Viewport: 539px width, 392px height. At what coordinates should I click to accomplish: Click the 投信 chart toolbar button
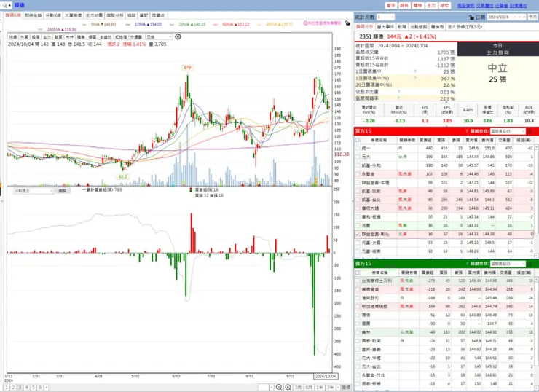36,36
